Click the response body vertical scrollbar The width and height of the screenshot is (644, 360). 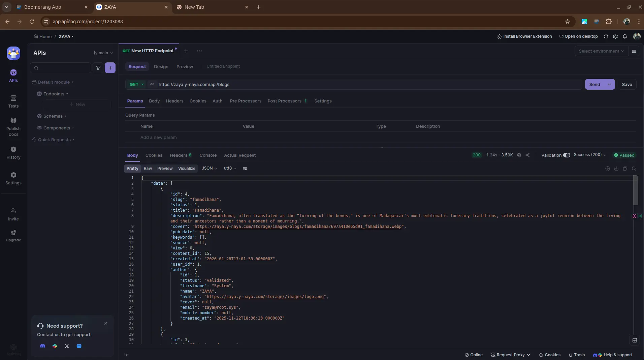coord(635,190)
